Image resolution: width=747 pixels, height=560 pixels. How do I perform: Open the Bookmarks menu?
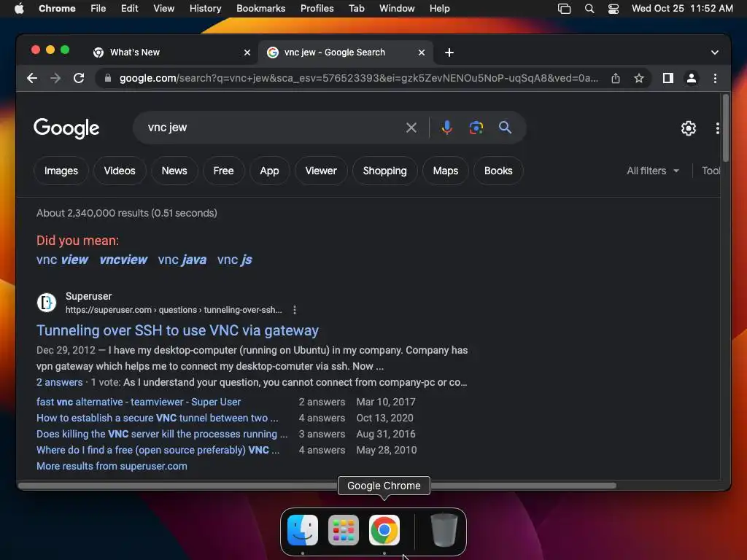point(260,9)
